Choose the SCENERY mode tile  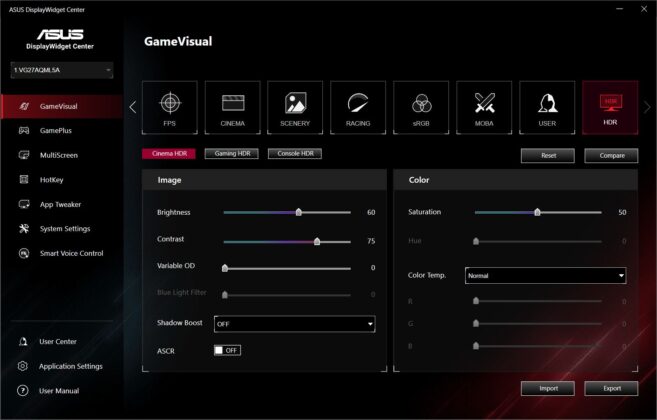(295, 108)
